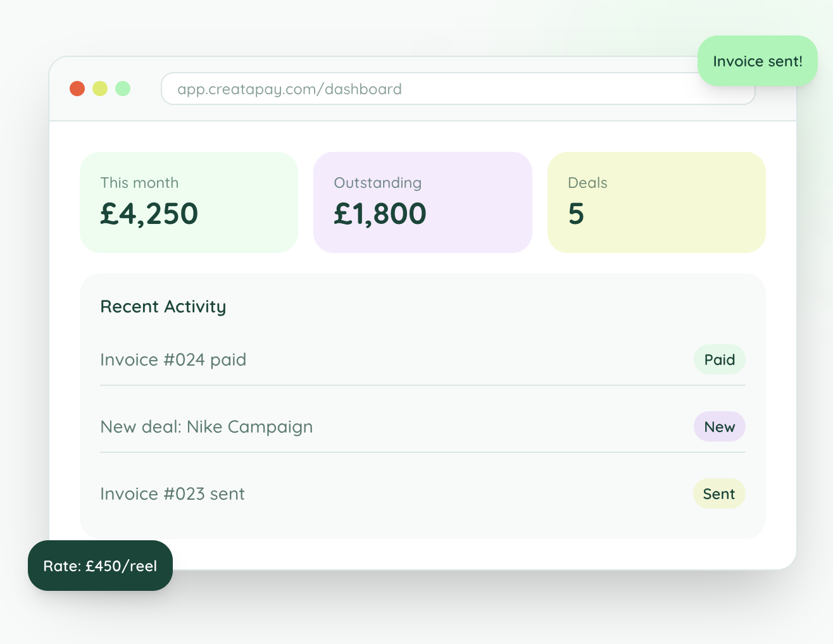Select the Invoice #024 paid entry
Screen dimensions: 833x644
click(x=173, y=360)
